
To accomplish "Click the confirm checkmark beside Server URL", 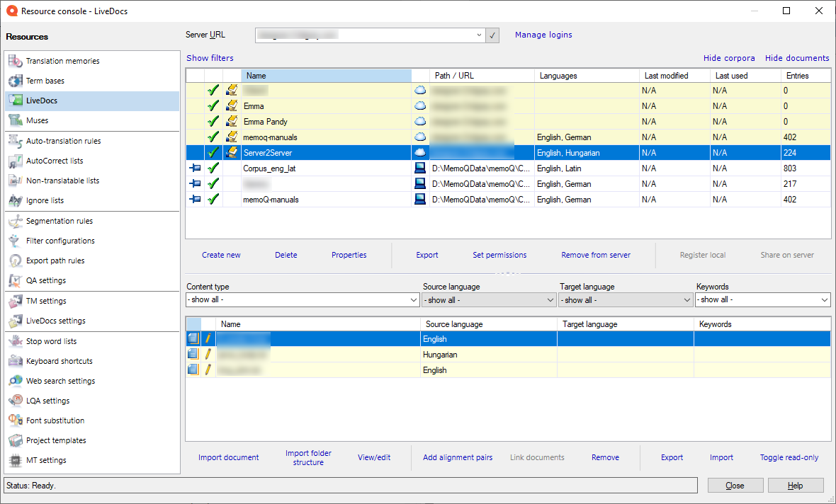I will (492, 35).
